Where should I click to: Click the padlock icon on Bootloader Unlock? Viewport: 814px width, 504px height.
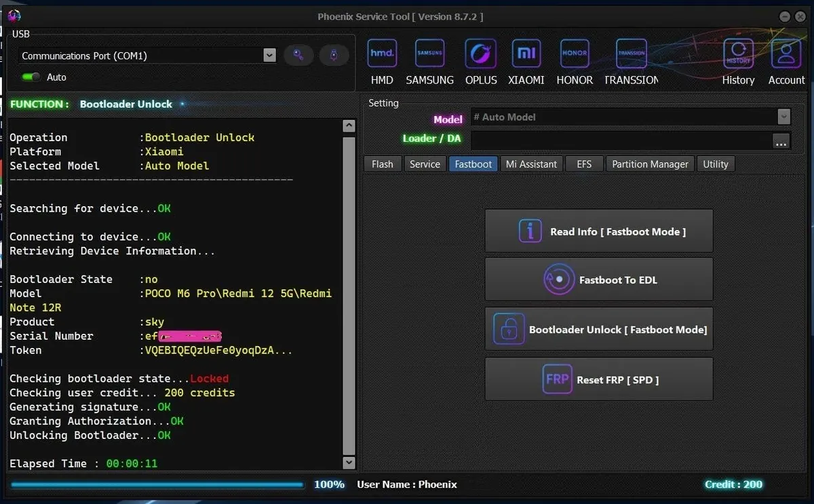point(509,329)
